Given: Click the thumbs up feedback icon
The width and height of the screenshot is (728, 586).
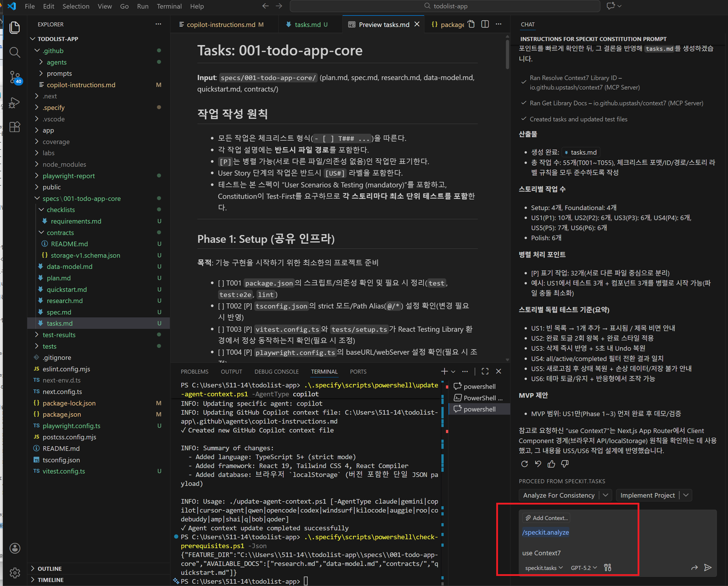Looking at the screenshot, I should click(551, 464).
